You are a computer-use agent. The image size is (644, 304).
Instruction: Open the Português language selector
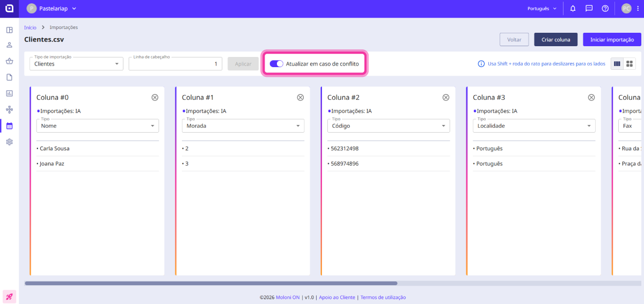[x=542, y=9]
